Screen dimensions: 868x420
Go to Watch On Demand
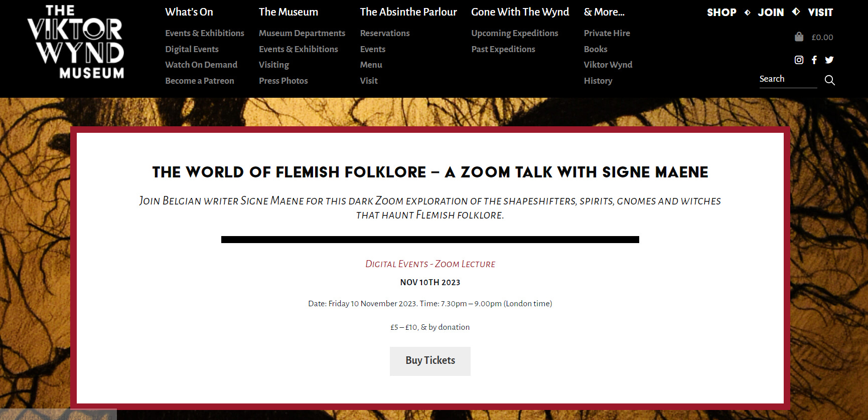(201, 65)
